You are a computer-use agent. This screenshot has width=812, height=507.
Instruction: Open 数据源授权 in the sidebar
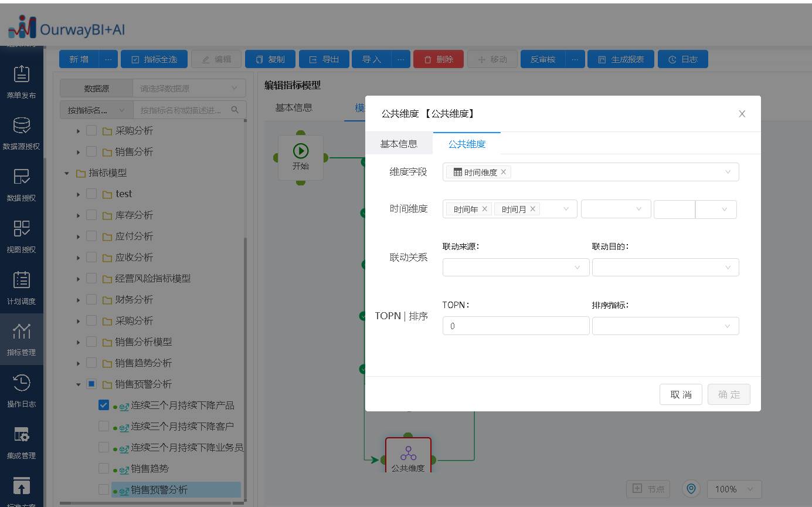pos(21,133)
